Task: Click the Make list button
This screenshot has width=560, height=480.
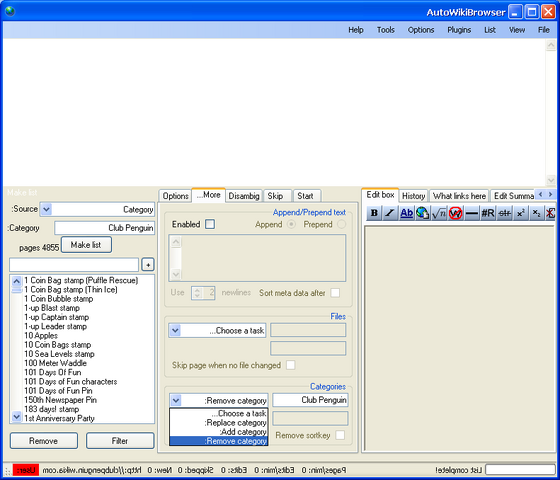Action: tap(86, 245)
